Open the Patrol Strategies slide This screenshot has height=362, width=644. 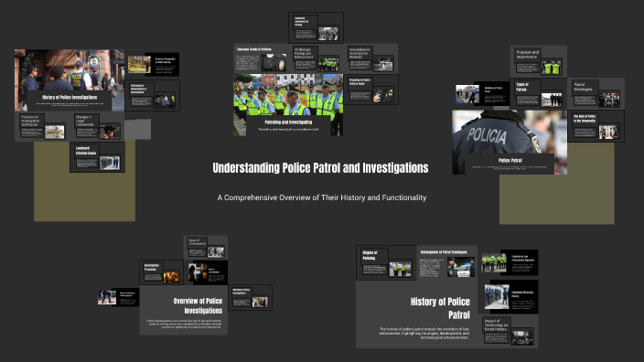click(596, 93)
